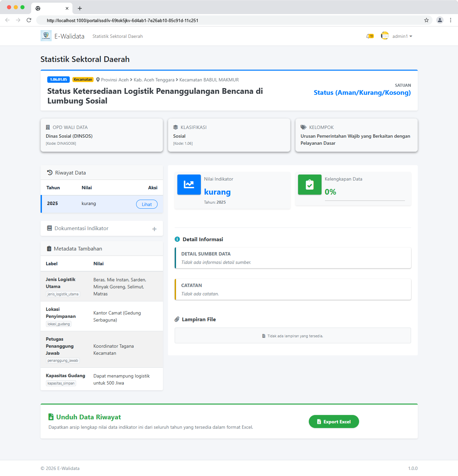
Task: Bookmark this page with the star icon
Action: pyautogui.click(x=426, y=20)
